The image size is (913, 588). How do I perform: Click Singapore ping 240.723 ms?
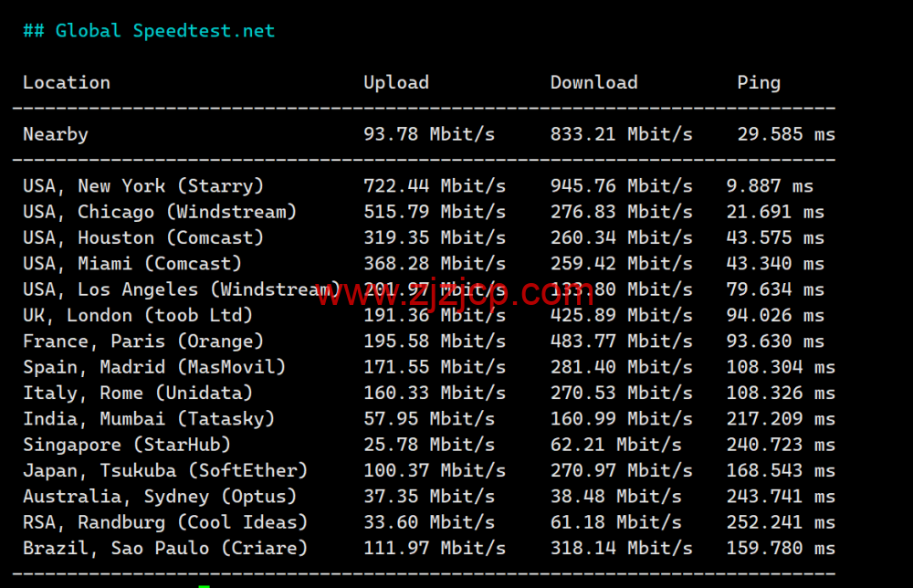click(x=781, y=446)
